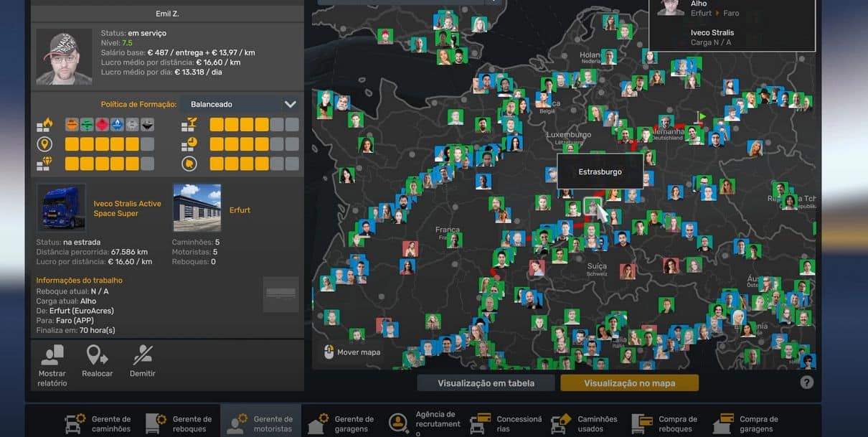This screenshot has height=437, width=868.
Task: Click the long distance skill pin icon
Action: pyautogui.click(x=44, y=144)
